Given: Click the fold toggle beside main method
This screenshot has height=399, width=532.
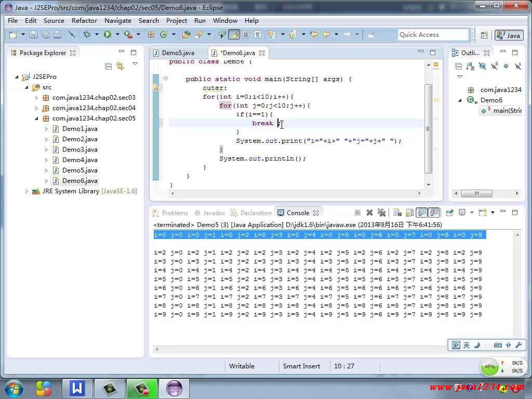Looking at the screenshot, I should click(165, 78).
